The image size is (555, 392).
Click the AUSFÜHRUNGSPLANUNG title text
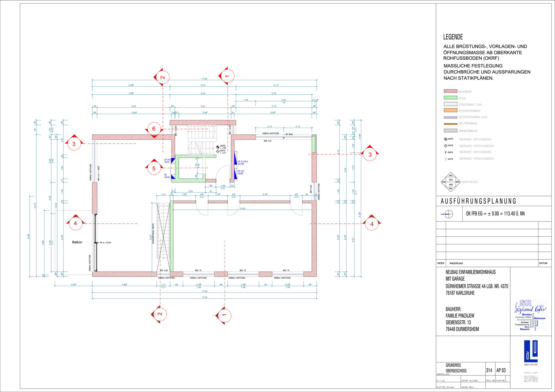tap(478, 201)
